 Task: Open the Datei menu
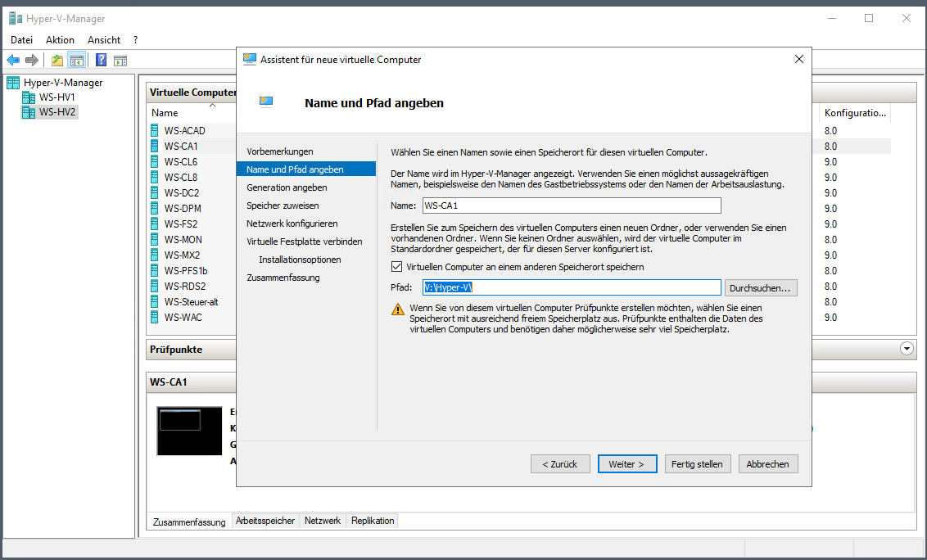(x=22, y=39)
